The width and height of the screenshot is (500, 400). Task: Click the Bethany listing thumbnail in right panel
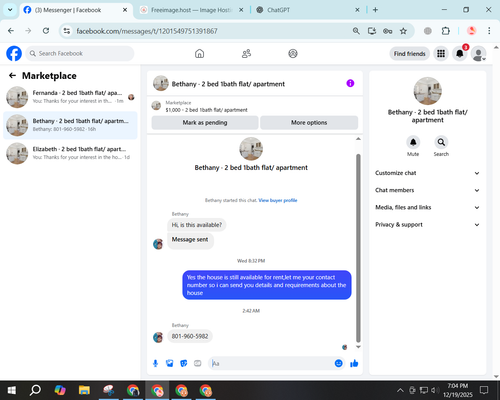point(427,91)
